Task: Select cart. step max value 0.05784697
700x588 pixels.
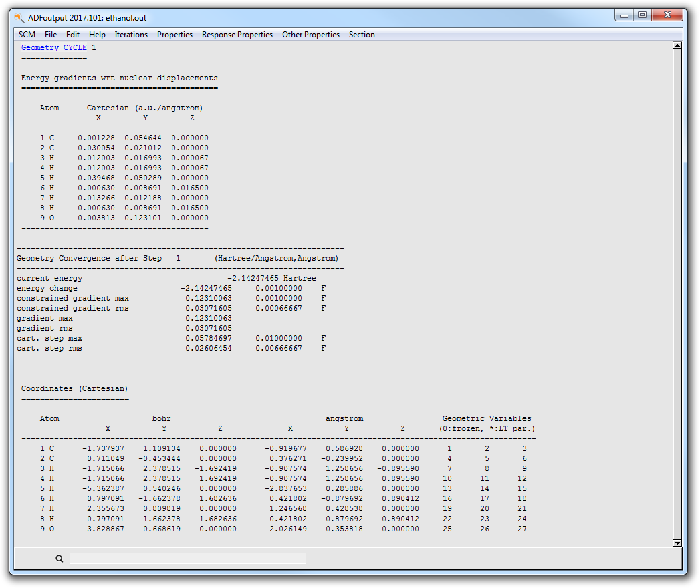Action: (x=209, y=339)
